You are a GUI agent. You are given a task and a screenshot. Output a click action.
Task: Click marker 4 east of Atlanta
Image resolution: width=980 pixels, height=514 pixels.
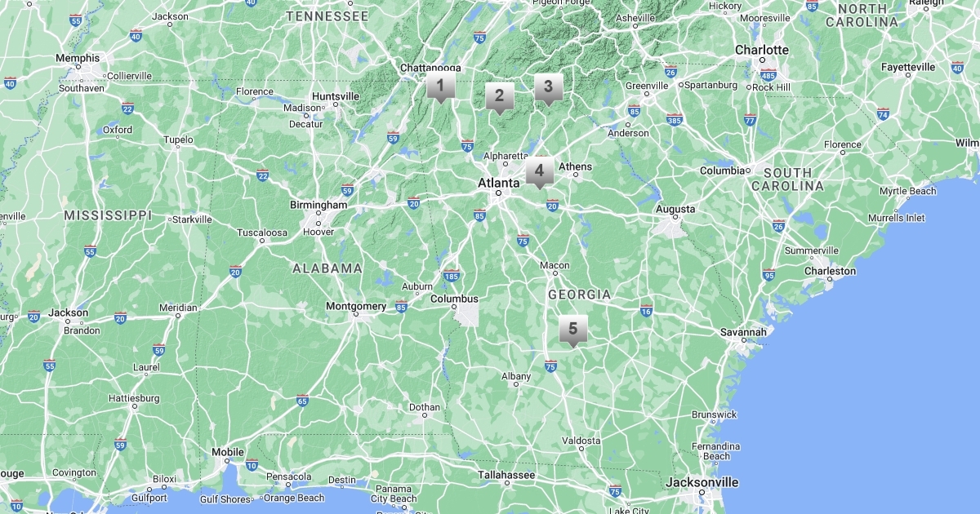[x=539, y=173]
